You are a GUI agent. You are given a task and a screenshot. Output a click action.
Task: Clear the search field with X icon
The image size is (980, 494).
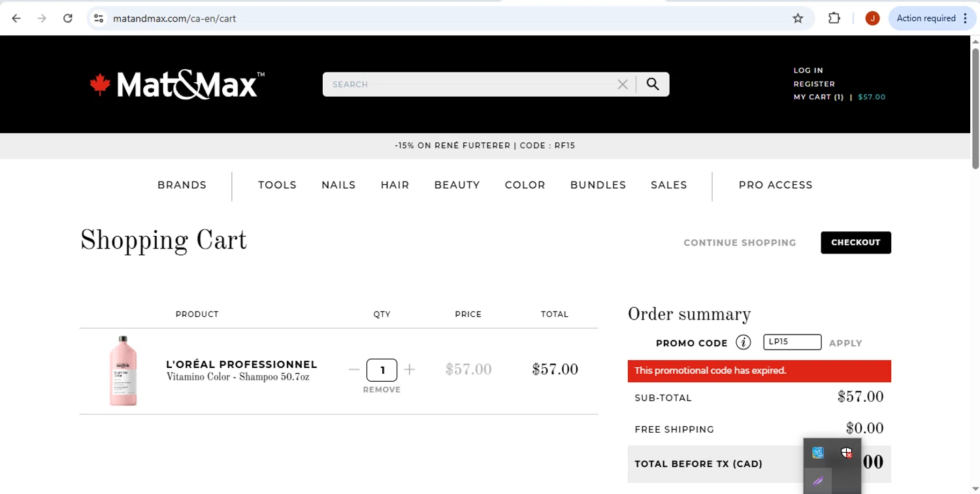click(623, 84)
